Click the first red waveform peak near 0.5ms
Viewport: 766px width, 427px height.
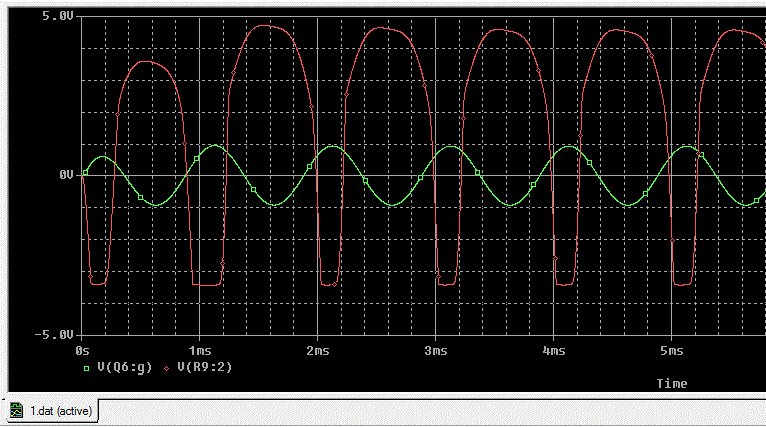[x=145, y=61]
